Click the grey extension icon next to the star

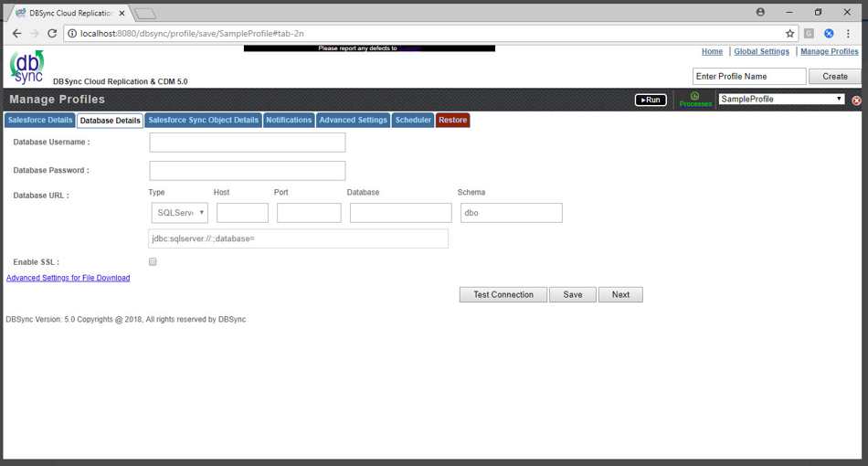(x=809, y=33)
